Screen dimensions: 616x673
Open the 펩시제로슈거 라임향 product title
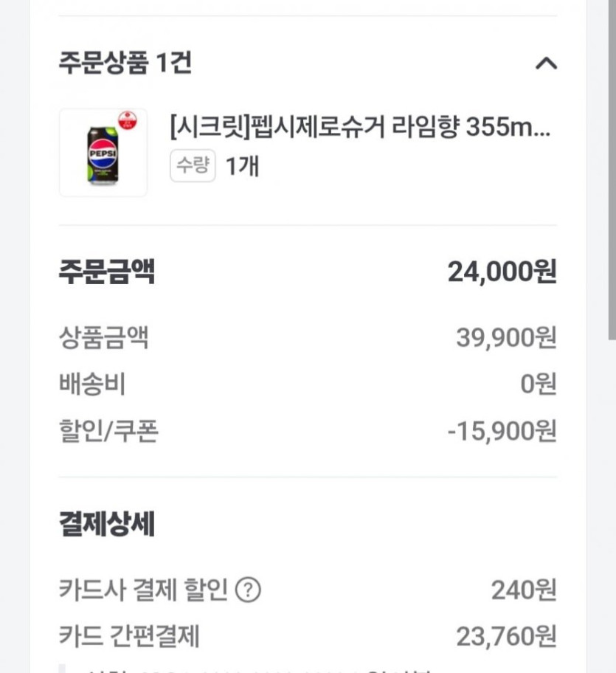tap(360, 128)
